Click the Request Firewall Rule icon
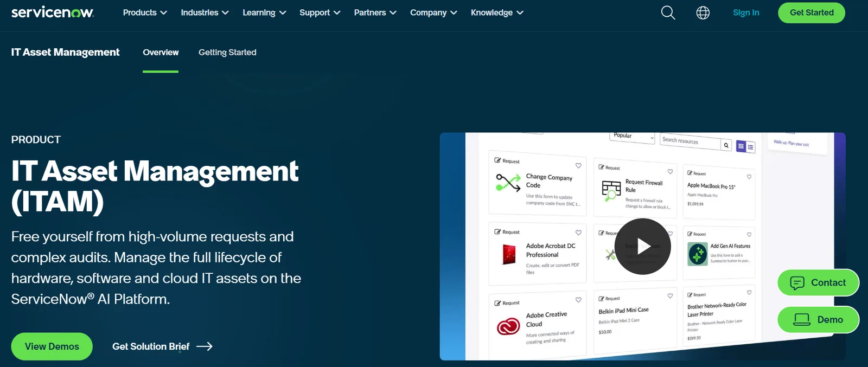The width and height of the screenshot is (868, 367). [x=611, y=190]
